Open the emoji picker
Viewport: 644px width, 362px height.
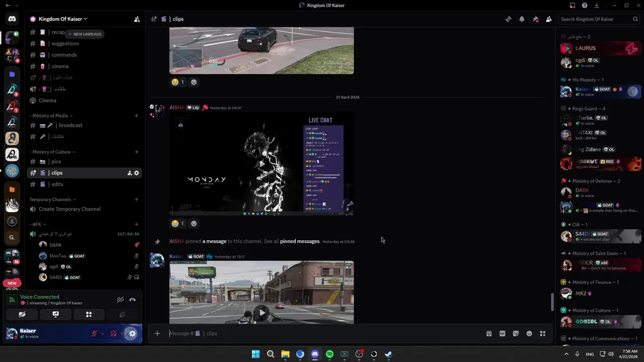[x=529, y=333]
